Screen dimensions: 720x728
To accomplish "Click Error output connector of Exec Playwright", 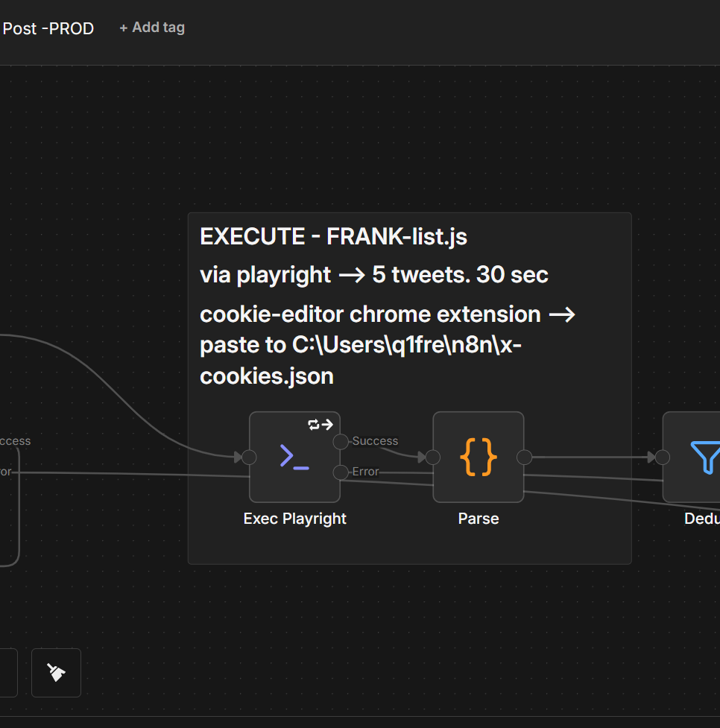I will (341, 472).
